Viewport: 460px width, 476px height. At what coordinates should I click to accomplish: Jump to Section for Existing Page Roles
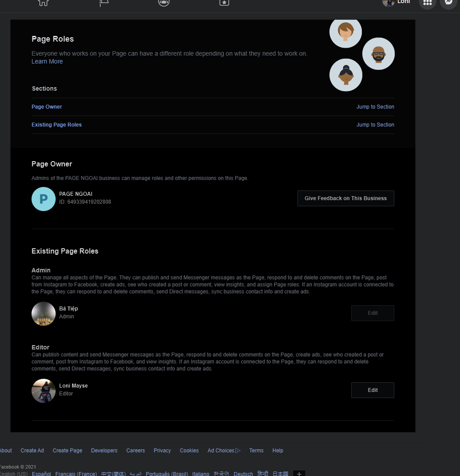pos(375,125)
